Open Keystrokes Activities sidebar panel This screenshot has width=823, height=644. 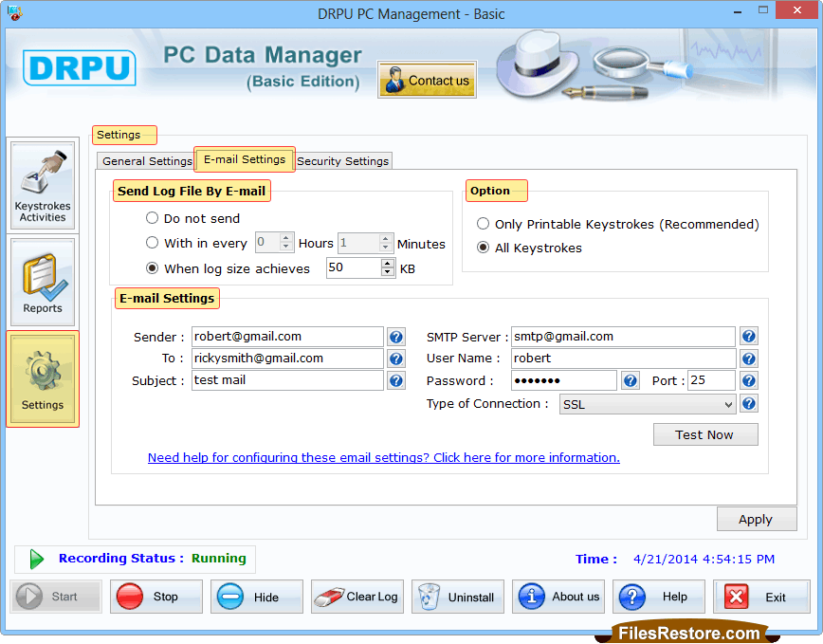(x=43, y=185)
